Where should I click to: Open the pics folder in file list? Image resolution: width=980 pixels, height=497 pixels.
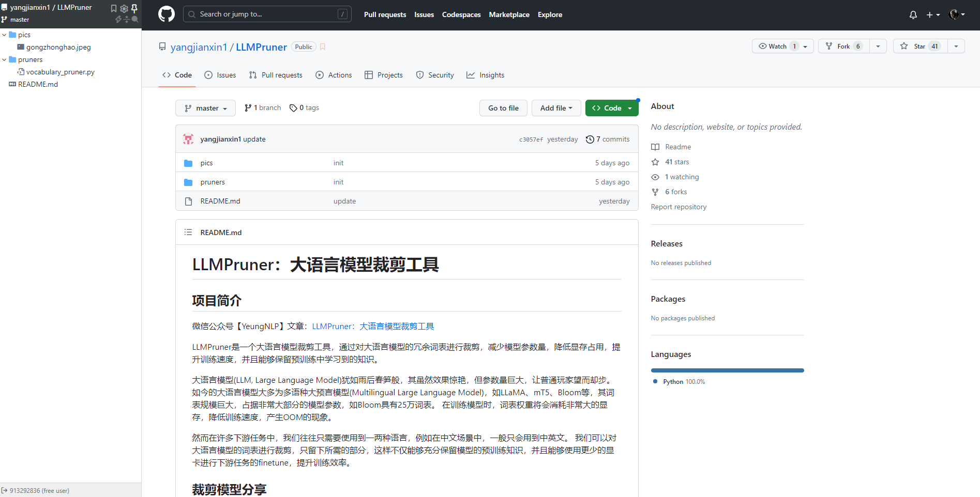[206, 163]
